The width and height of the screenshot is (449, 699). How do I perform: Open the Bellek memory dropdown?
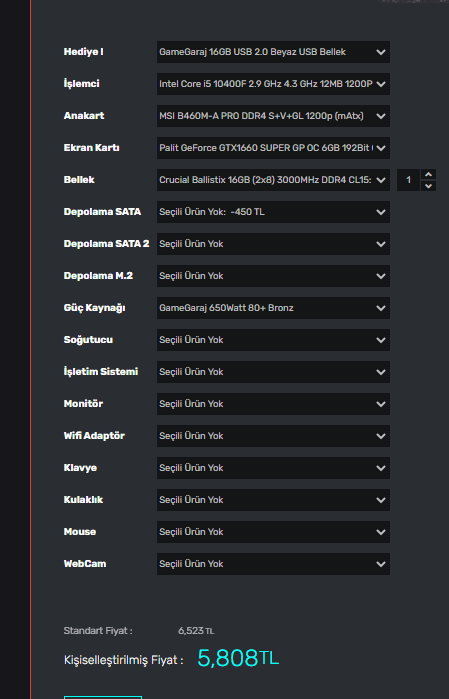click(x=273, y=180)
